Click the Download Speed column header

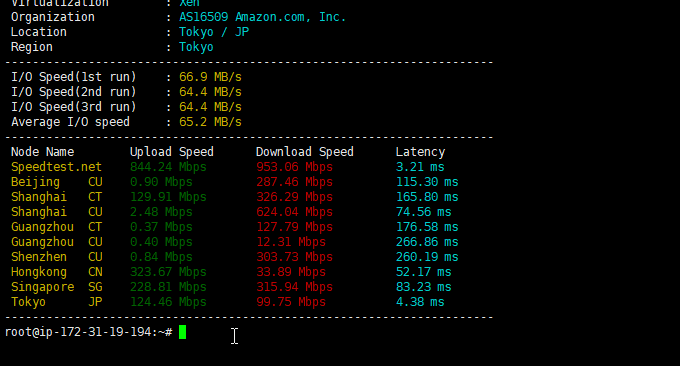point(304,152)
